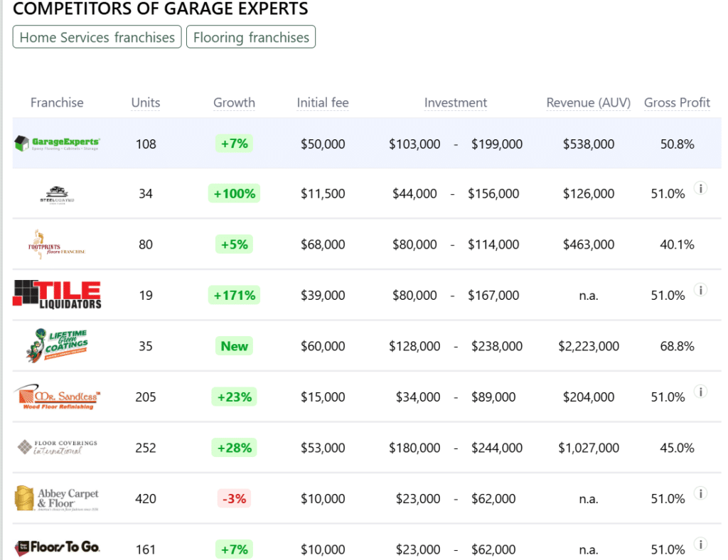
Task: Click the +28% growth badge
Action: (234, 448)
